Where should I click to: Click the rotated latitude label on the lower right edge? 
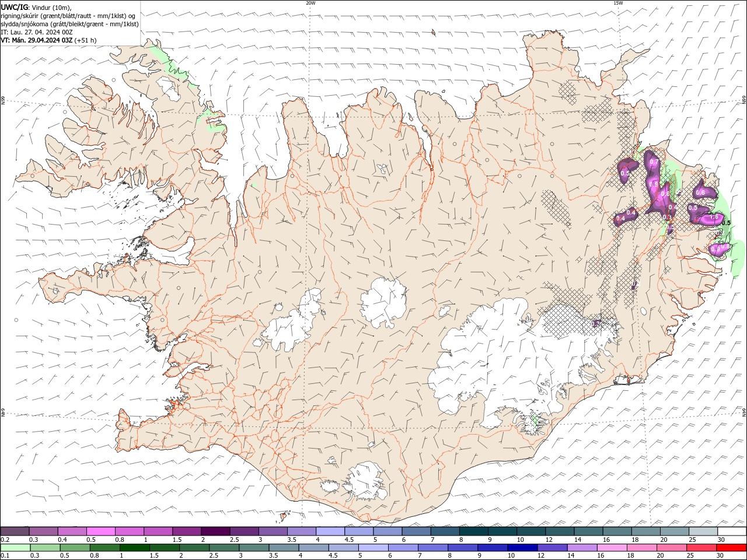pos(744,412)
